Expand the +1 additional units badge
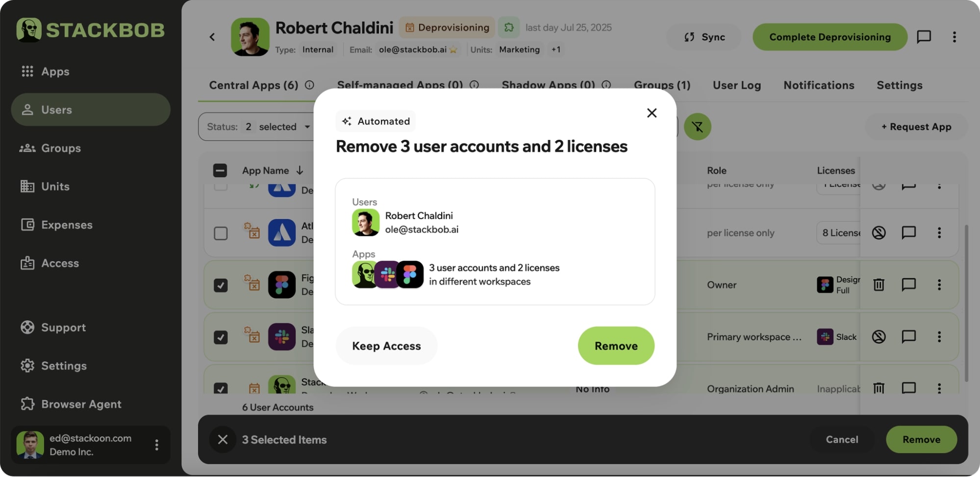The width and height of the screenshot is (980, 477). (556, 49)
